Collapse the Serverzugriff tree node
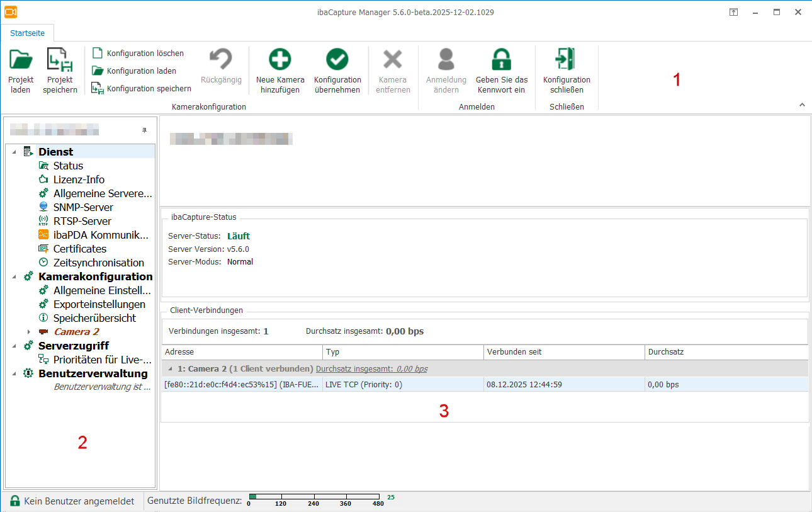The width and height of the screenshot is (812, 512). pyautogui.click(x=14, y=346)
